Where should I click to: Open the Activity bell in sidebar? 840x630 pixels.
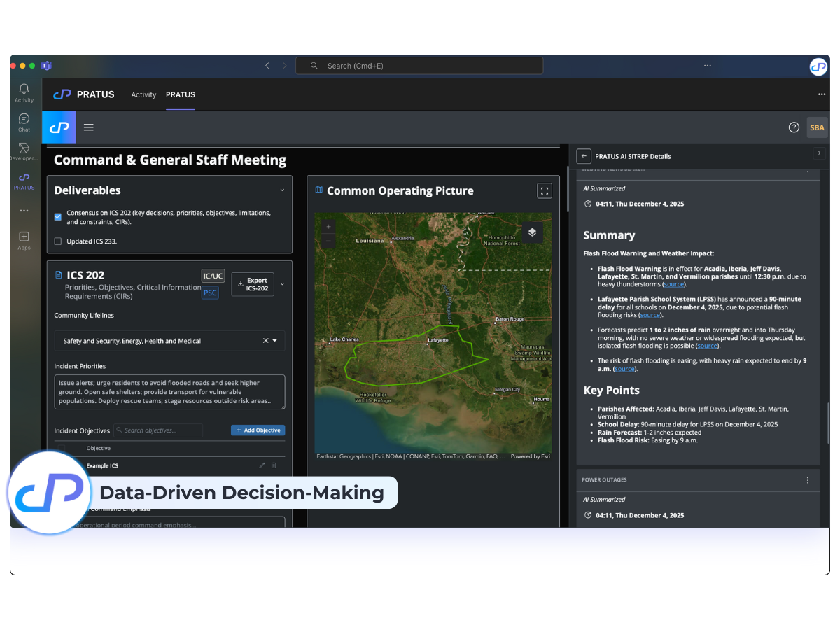24,92
